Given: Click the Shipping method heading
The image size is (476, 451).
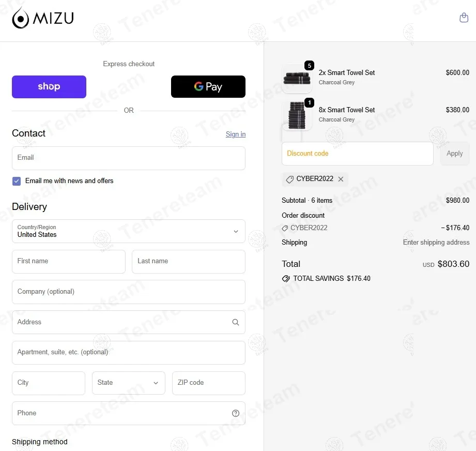Looking at the screenshot, I should click(x=40, y=442).
